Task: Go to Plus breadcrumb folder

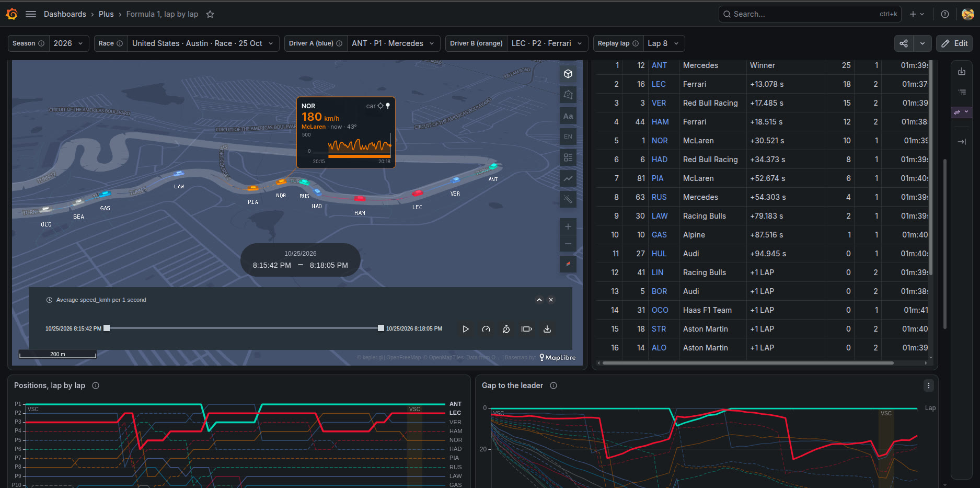Action: 106,14
